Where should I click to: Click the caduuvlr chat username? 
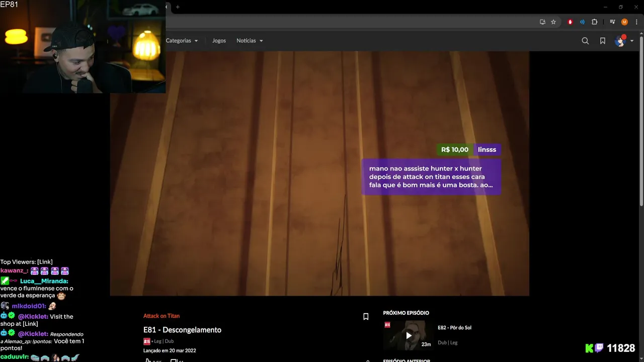coord(14,357)
